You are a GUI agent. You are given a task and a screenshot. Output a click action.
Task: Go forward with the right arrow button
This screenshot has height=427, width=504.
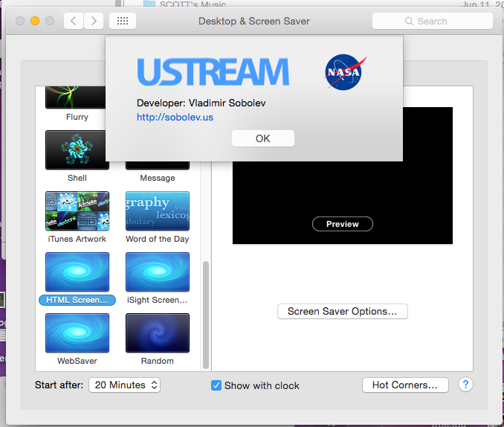94,22
